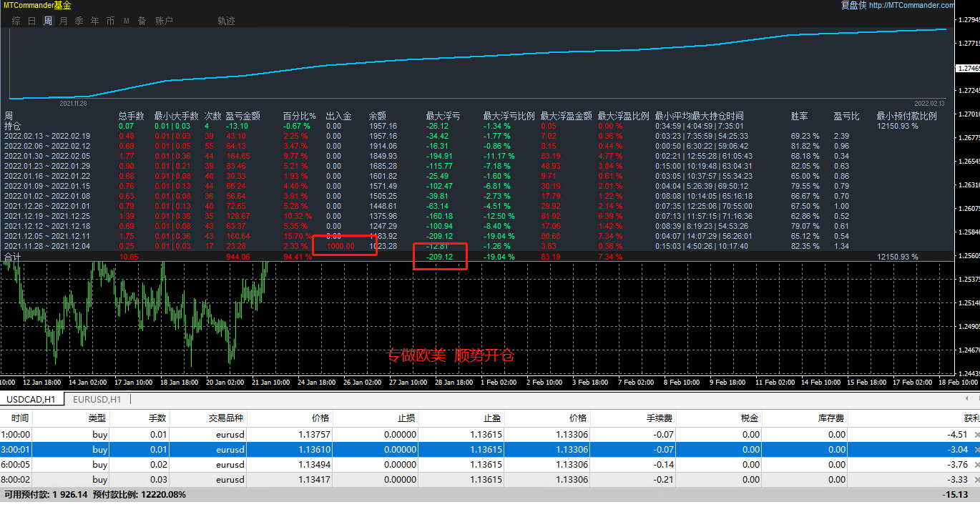Switch to the 月 monthly tab
Image resolution: width=980 pixels, height=512 pixels.
[63, 21]
